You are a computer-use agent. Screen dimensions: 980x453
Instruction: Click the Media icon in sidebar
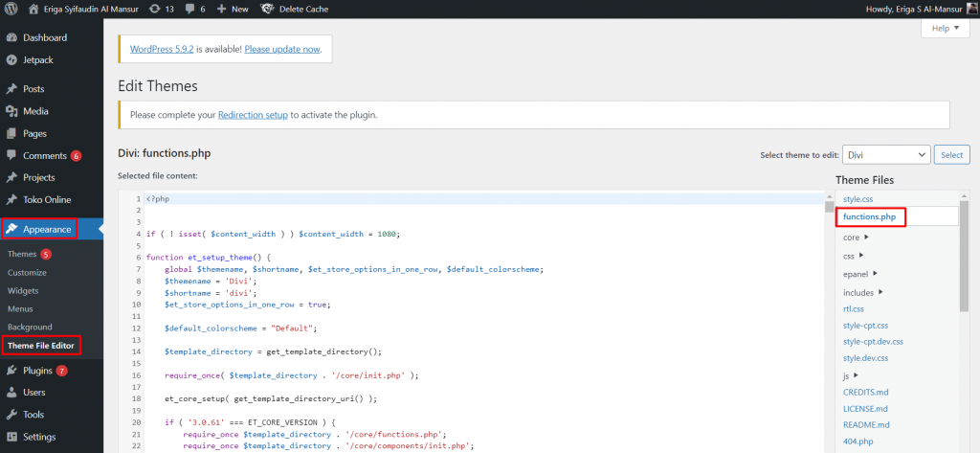[11, 111]
